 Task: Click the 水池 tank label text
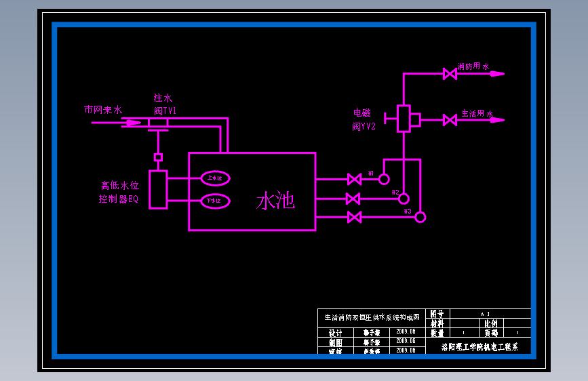tap(275, 200)
